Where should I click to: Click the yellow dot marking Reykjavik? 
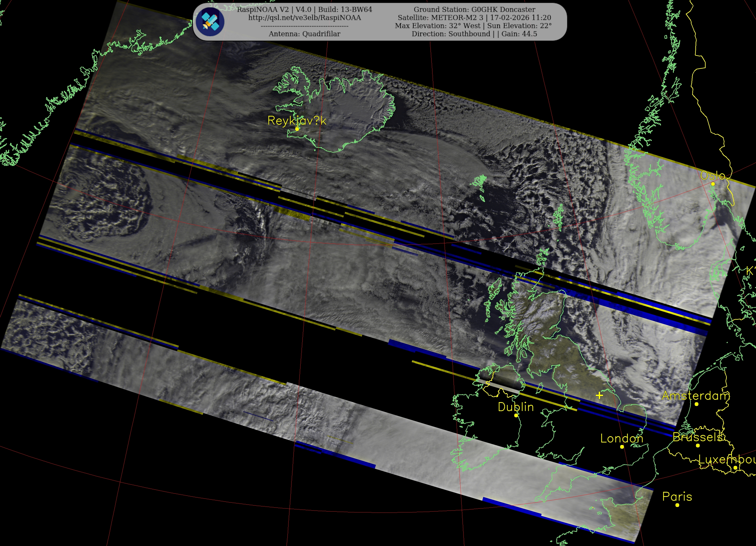(297, 129)
